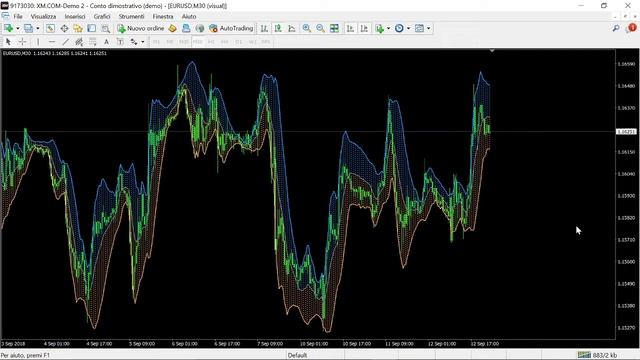The image size is (640, 360).
Task: Toggle Auto Scroll on the chart
Action: (x=350, y=28)
